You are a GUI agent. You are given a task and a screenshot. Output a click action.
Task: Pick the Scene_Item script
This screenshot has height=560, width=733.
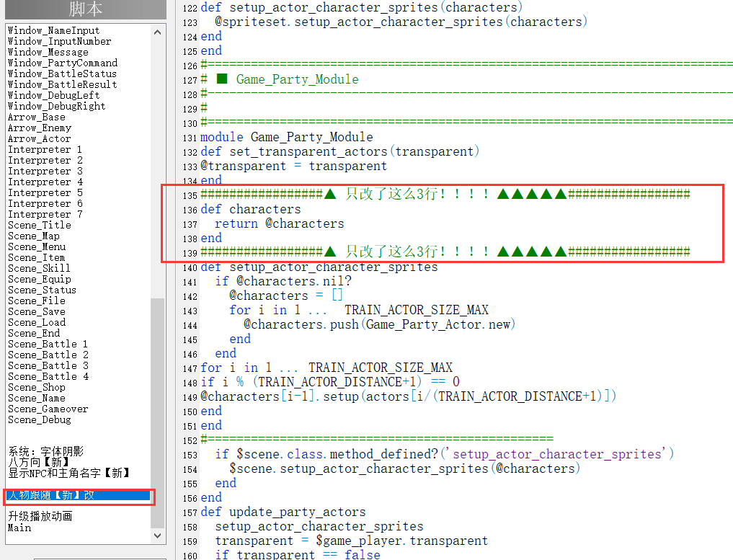tap(37, 257)
